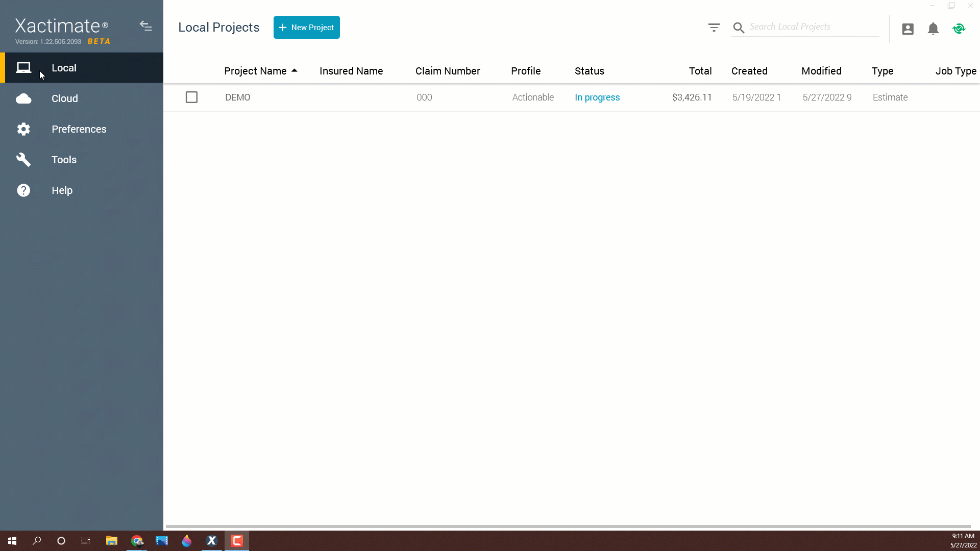Select the Tools wrench icon
The image size is (980, 551).
pyautogui.click(x=23, y=160)
